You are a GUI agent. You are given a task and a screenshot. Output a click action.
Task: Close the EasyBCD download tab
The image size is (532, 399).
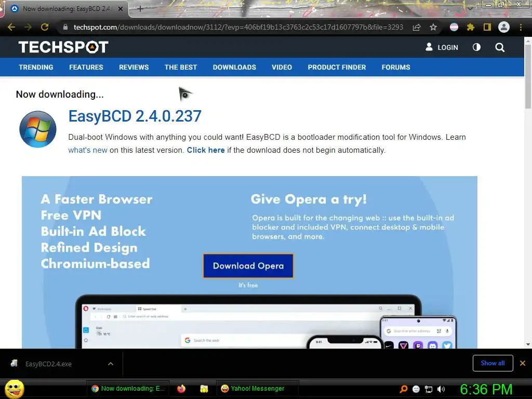(121, 9)
